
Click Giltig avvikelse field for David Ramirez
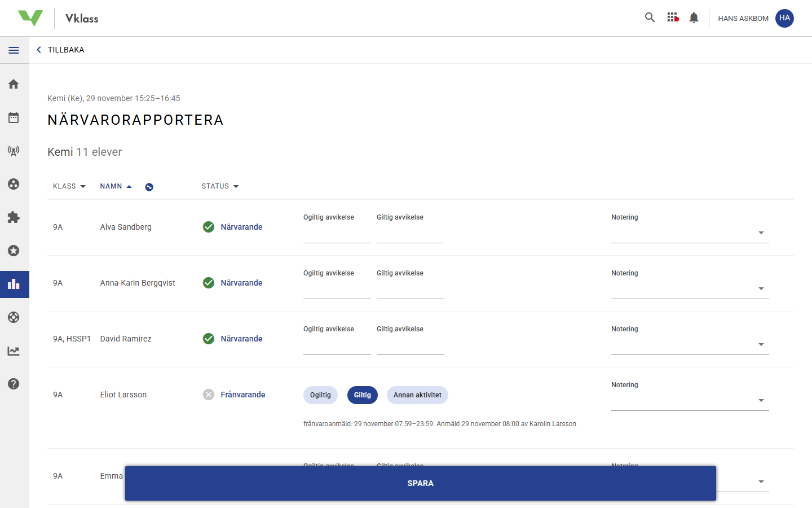[411, 344]
